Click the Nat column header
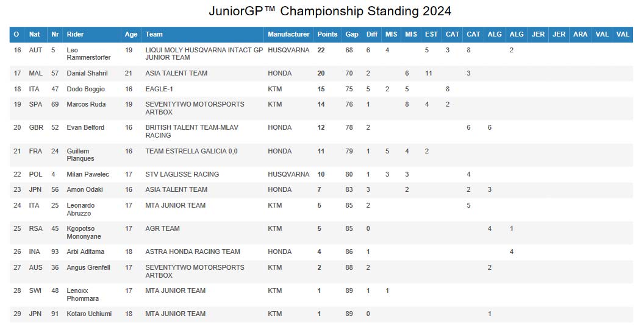This screenshot has height=327, width=644. coord(35,34)
